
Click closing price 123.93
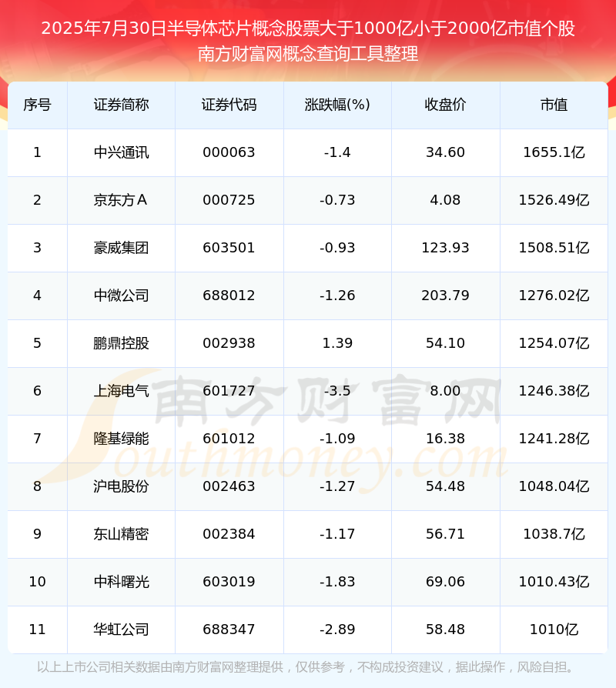(445, 248)
